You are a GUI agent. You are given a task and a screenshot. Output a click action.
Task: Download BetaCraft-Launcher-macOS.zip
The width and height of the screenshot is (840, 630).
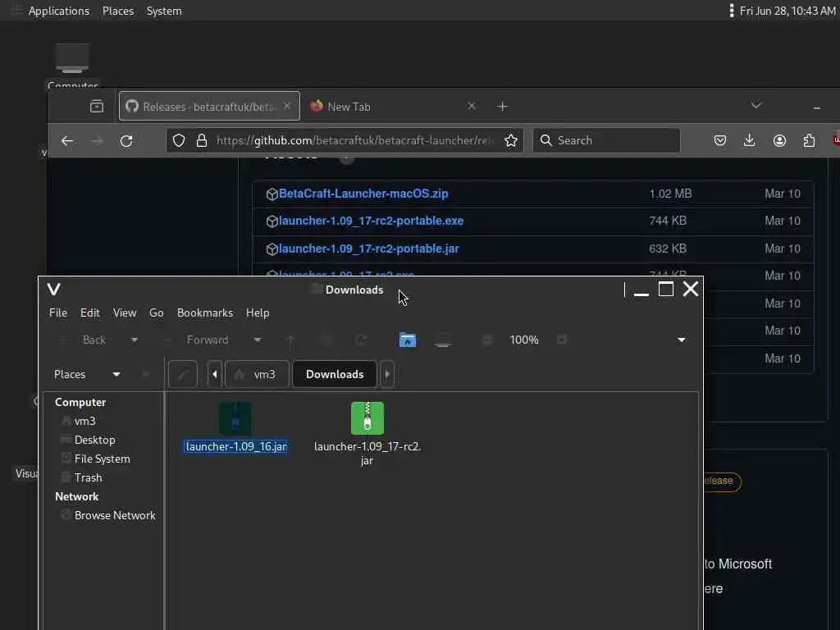point(363,194)
